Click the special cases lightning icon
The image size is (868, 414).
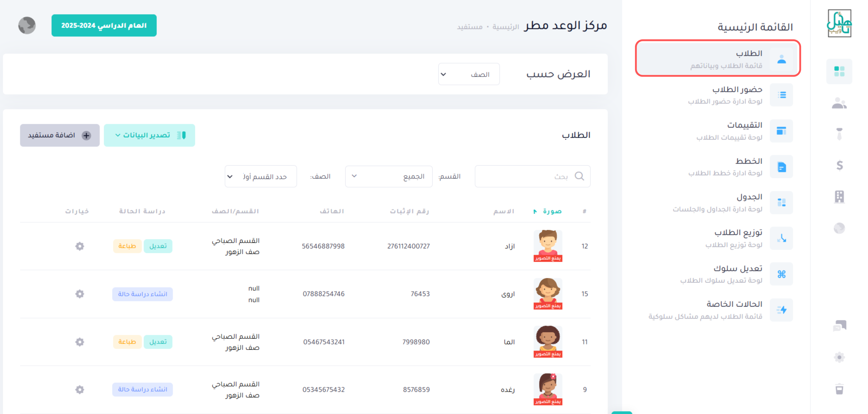(781, 310)
